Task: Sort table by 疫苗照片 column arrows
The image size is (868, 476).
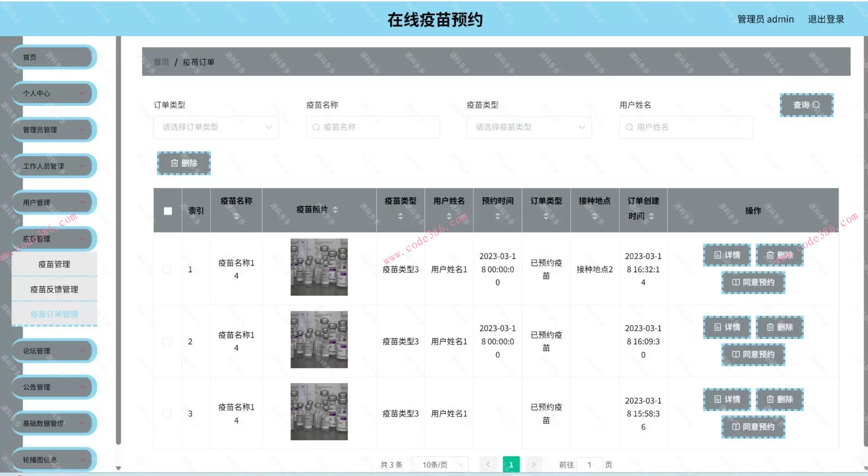Action: 335,209
